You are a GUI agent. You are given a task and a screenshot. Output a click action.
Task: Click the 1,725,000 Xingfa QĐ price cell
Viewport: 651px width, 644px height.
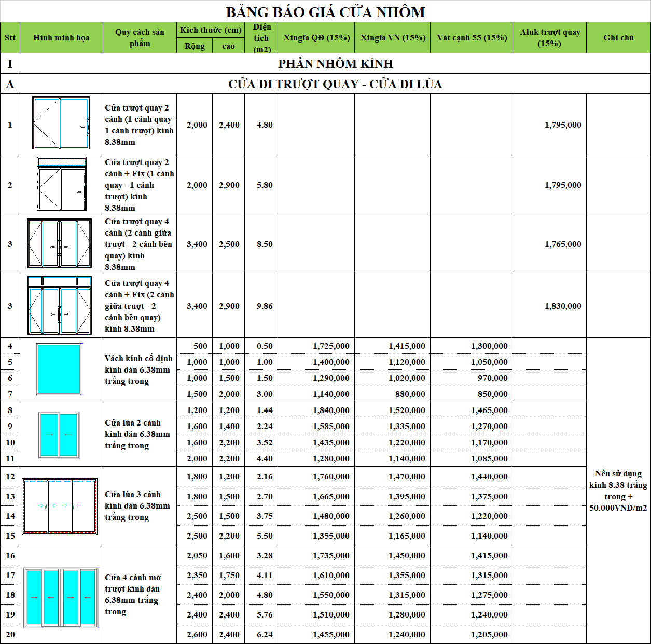pos(331,346)
